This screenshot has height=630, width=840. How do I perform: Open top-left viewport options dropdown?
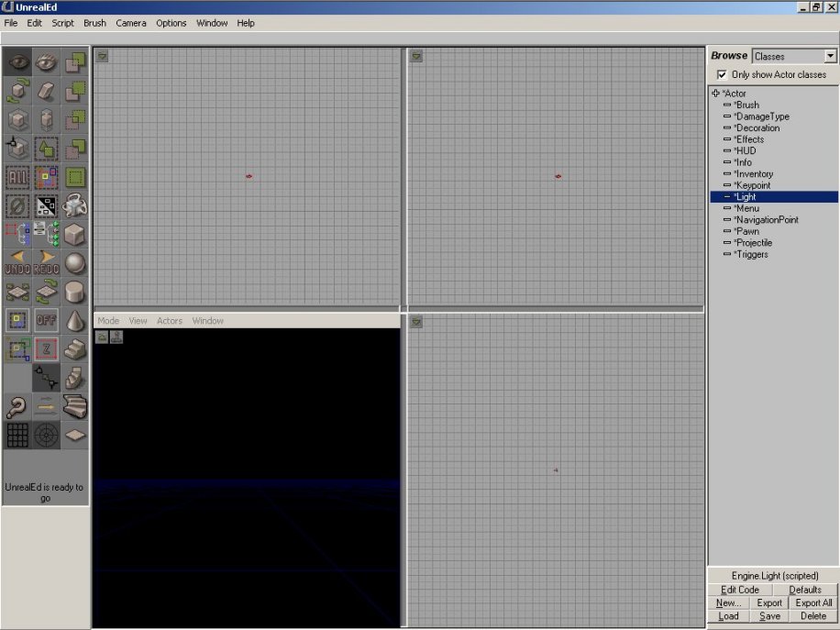(x=103, y=56)
